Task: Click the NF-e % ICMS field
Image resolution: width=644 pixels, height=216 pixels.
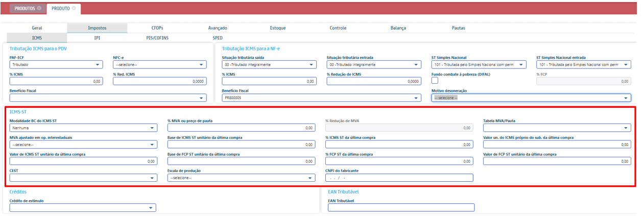Action: click(x=269, y=81)
